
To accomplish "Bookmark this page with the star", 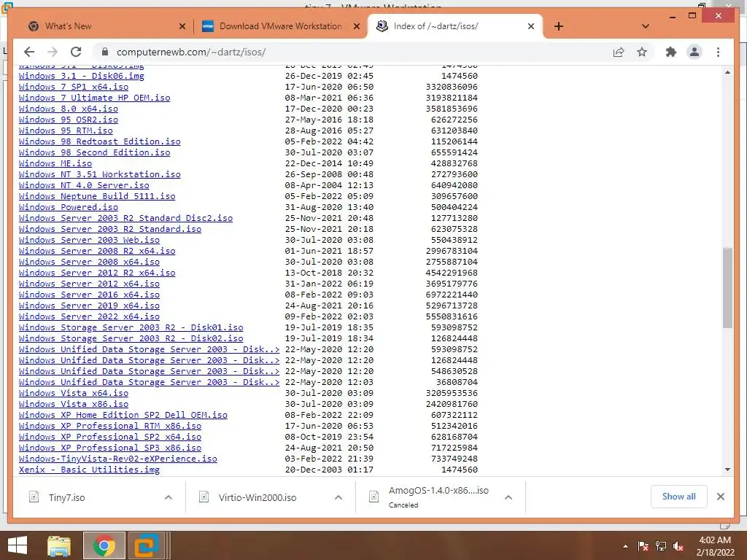I will (642, 52).
